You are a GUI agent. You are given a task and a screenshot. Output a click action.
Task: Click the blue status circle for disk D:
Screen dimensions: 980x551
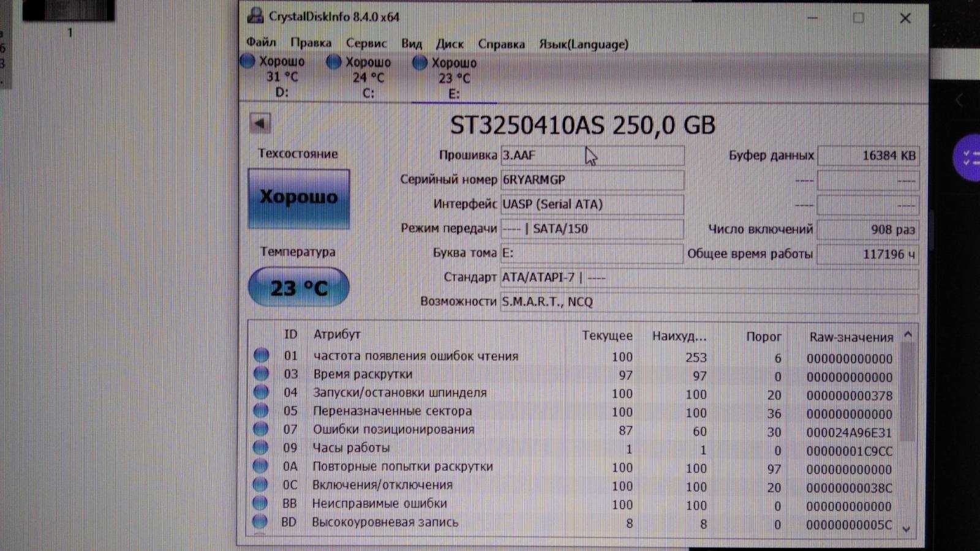(x=247, y=61)
